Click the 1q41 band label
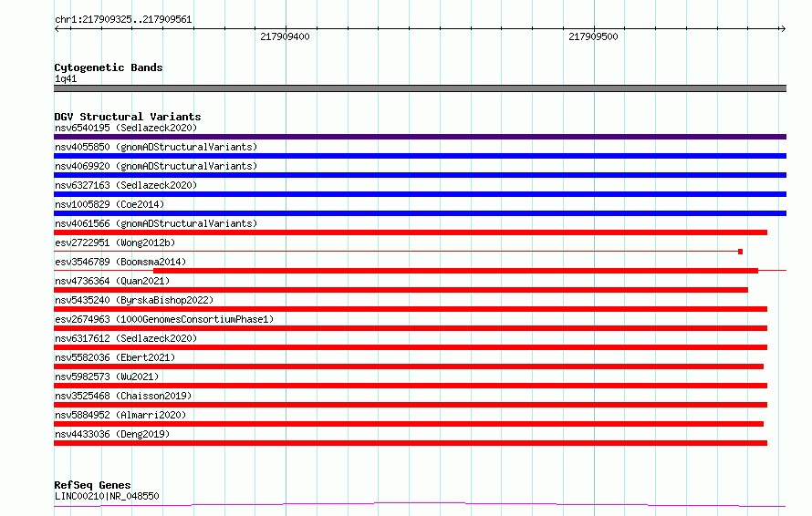The width and height of the screenshot is (812, 516). click(66, 78)
